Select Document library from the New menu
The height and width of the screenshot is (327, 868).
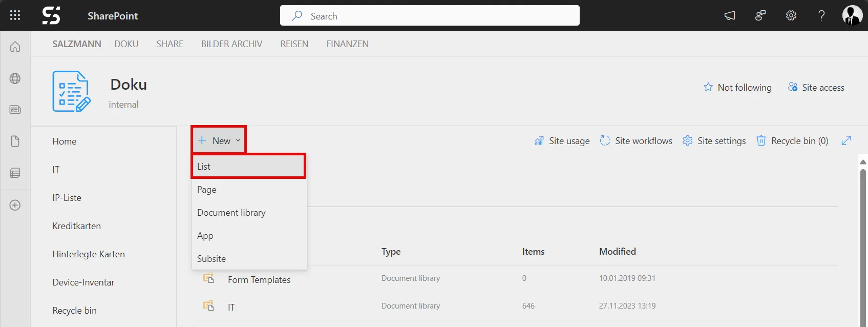(x=249, y=213)
